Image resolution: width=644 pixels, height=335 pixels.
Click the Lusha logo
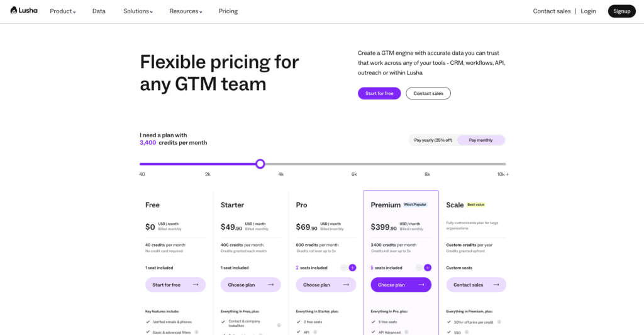[25, 11]
